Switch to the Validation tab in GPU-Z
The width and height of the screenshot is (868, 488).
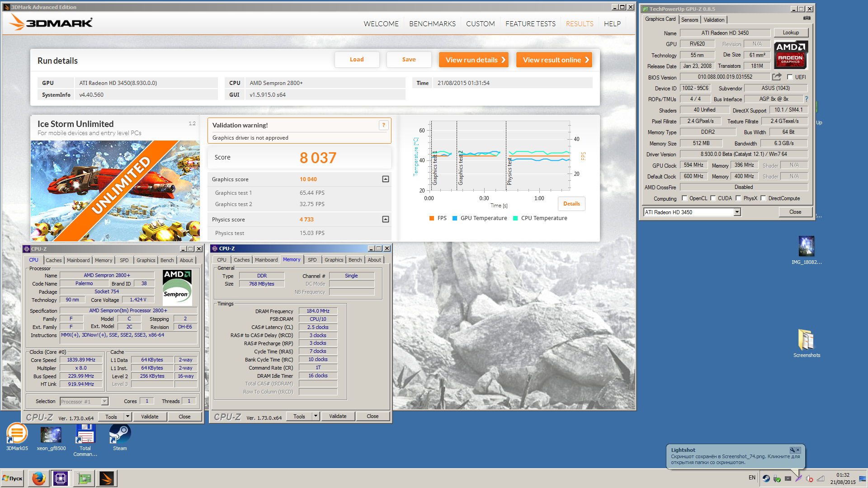coord(714,19)
